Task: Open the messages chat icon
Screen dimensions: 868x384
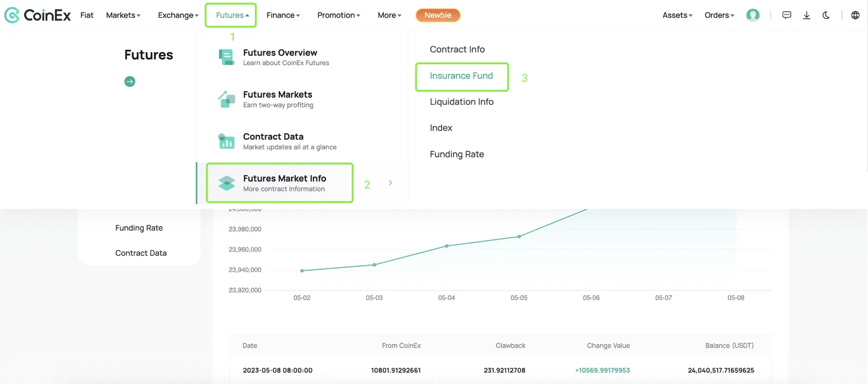Action: pyautogui.click(x=787, y=15)
